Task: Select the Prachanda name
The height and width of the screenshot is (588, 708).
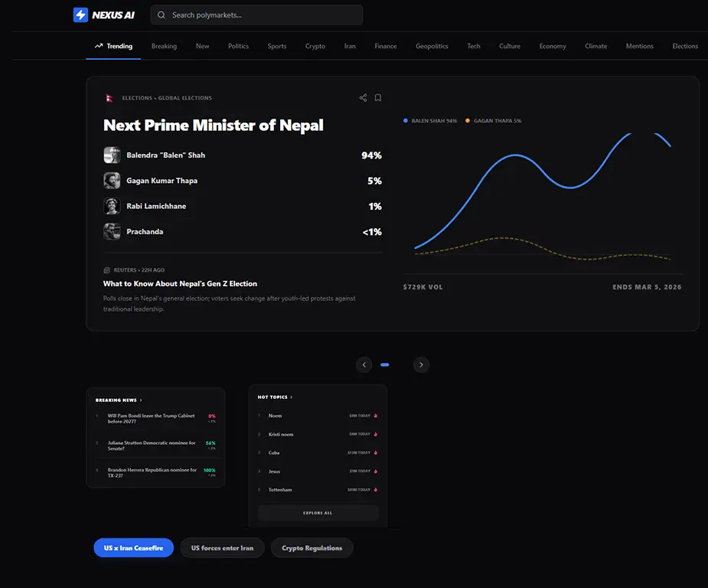Action: [145, 232]
